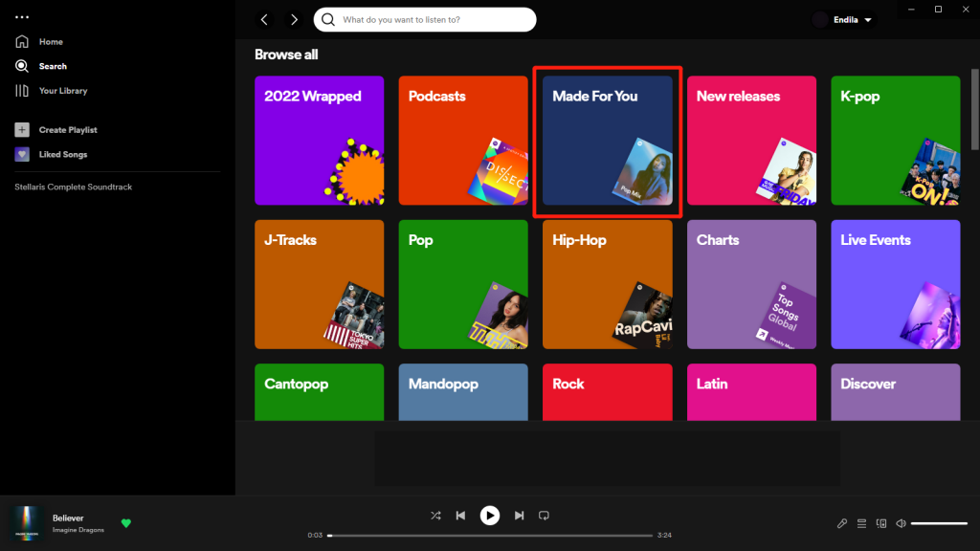Open the Charts category
The image size is (980, 551).
point(752,284)
